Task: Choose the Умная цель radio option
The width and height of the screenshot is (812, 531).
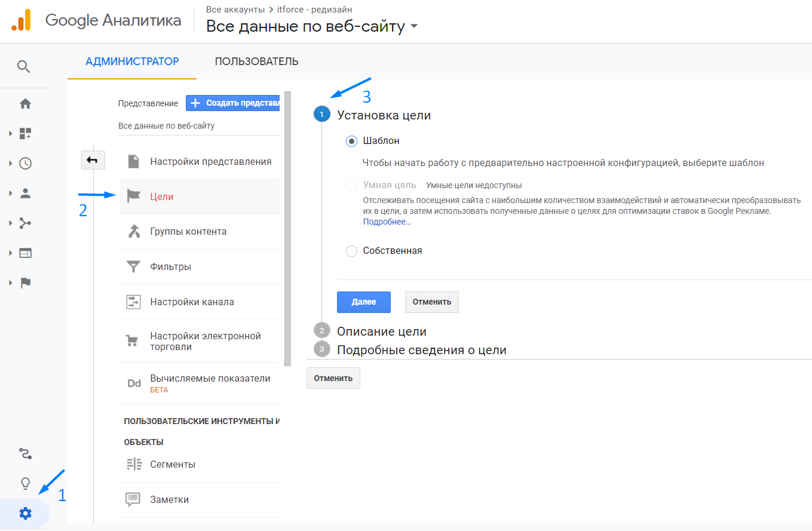Action: point(352,185)
